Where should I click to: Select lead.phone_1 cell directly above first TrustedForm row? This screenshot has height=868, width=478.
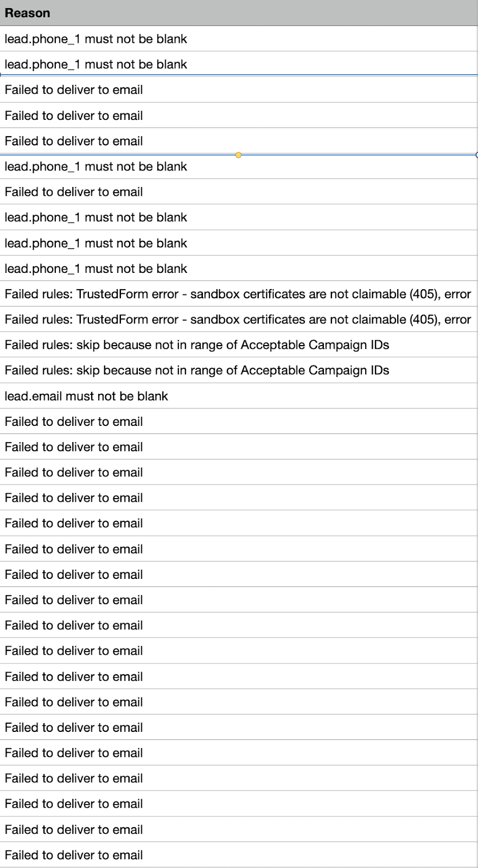pyautogui.click(x=95, y=269)
